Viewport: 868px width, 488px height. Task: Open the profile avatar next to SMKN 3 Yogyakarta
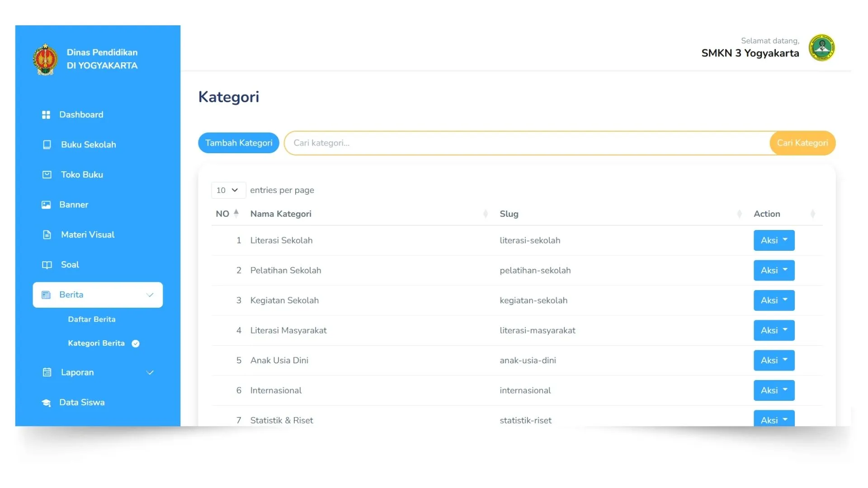pyautogui.click(x=822, y=47)
